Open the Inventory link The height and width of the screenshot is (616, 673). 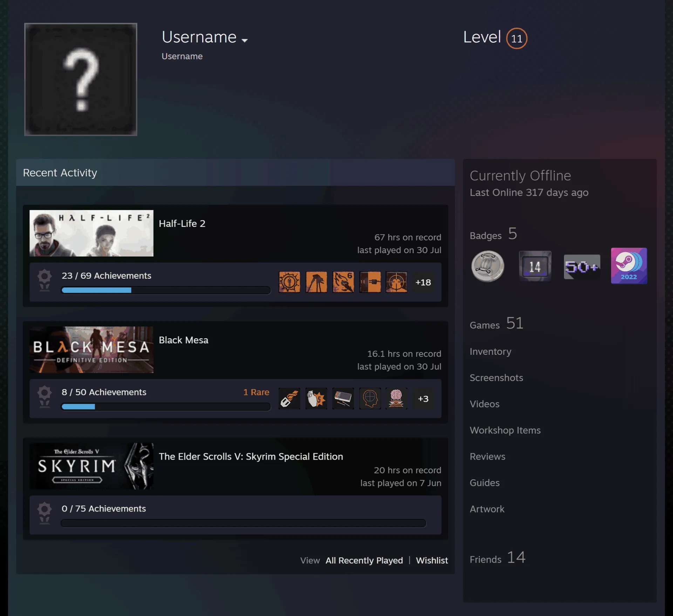coord(490,351)
